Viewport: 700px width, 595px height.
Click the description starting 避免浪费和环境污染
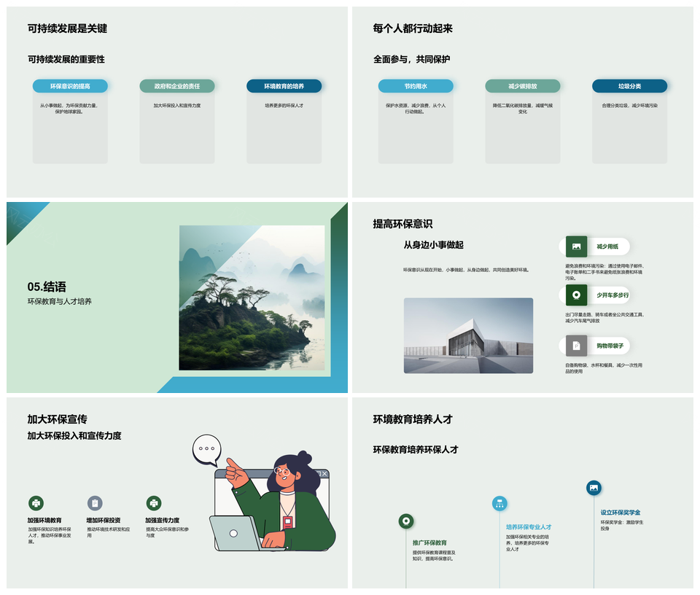604,272
